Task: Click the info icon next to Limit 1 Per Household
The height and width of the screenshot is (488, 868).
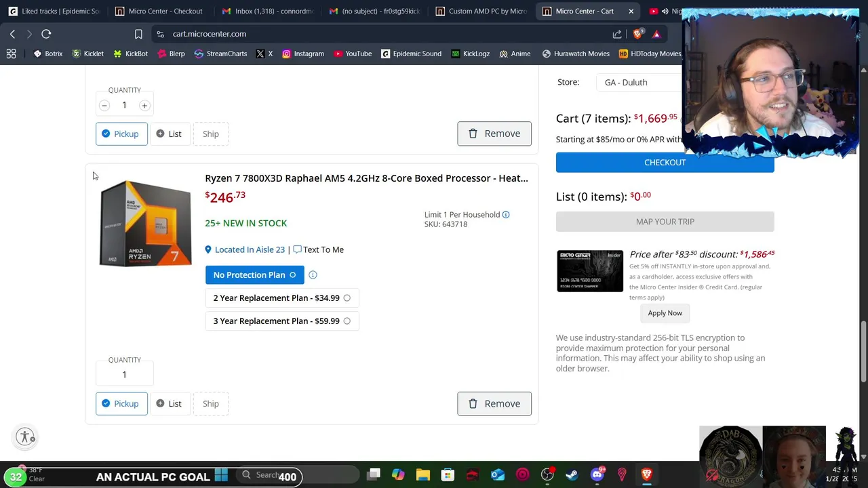Action: click(506, 215)
